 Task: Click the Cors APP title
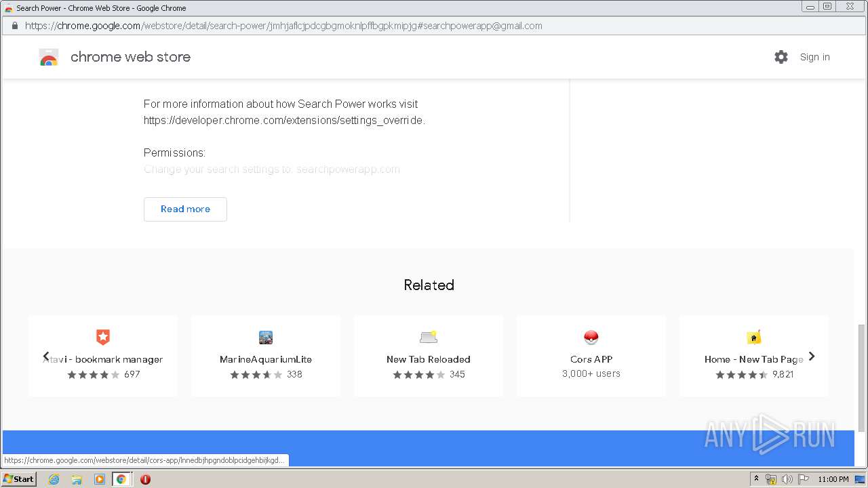coord(591,359)
